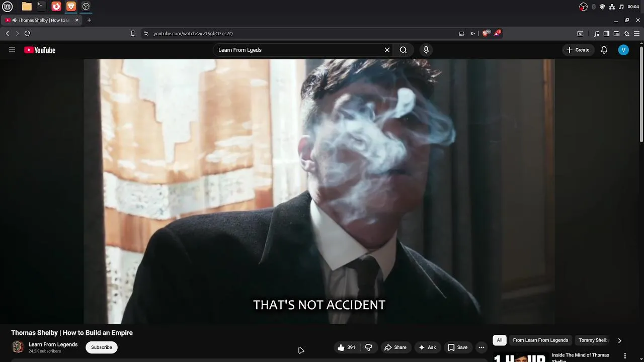The height and width of the screenshot is (362, 644).
Task: Open Brave Leo AI star icon
Action: click(x=626, y=33)
